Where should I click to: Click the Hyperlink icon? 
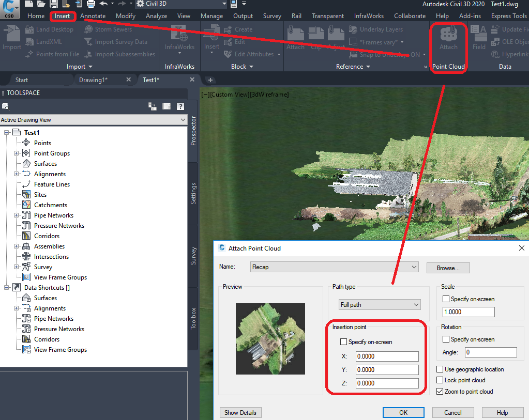[x=495, y=54]
